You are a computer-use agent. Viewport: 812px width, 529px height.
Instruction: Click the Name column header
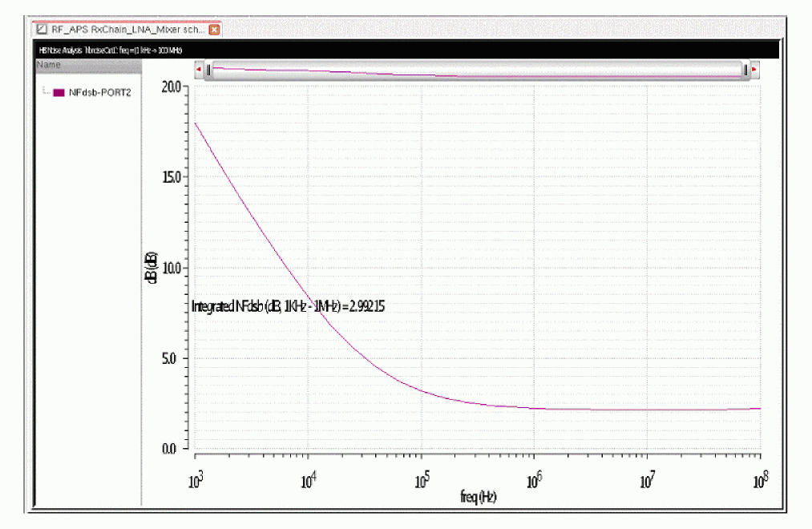[88, 65]
